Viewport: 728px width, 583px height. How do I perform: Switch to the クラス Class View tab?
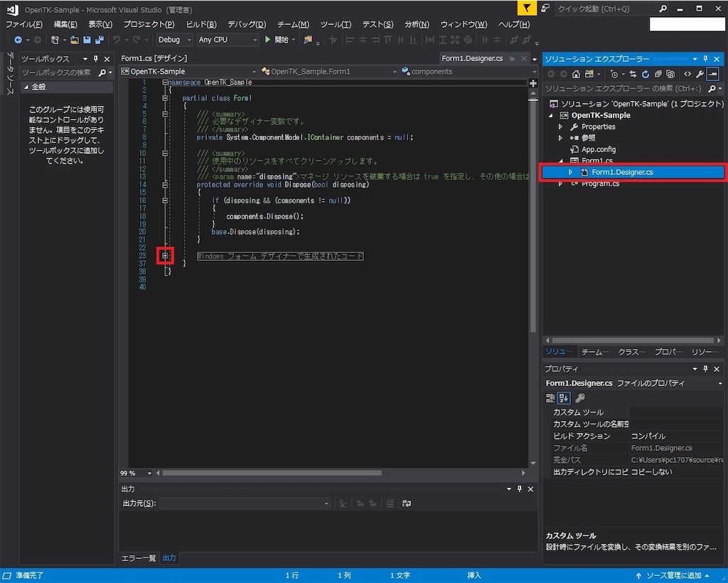[x=631, y=352]
